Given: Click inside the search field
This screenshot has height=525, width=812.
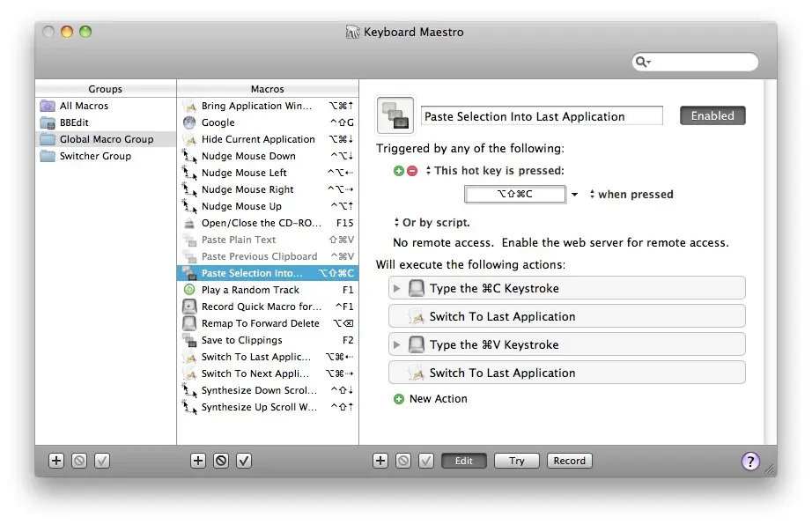Looking at the screenshot, I should click(695, 63).
